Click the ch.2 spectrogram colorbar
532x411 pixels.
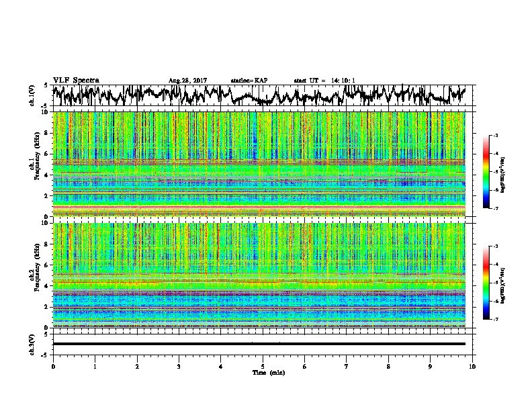click(x=486, y=283)
